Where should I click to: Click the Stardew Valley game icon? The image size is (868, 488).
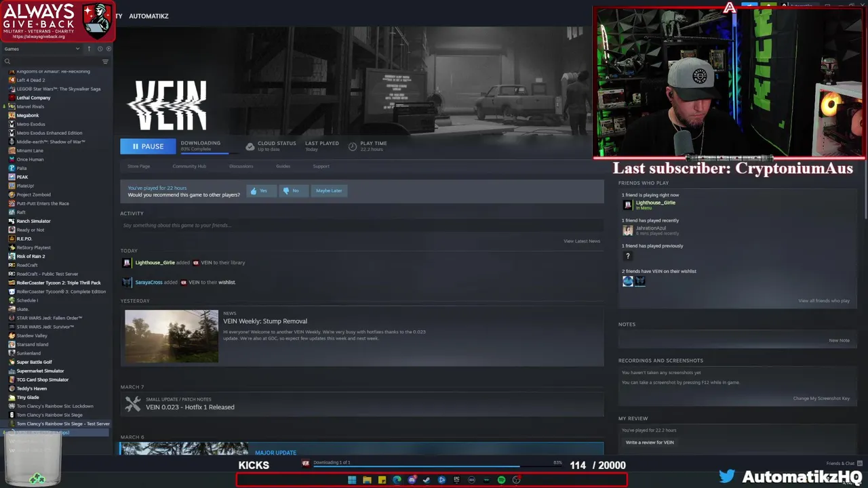[12, 335]
